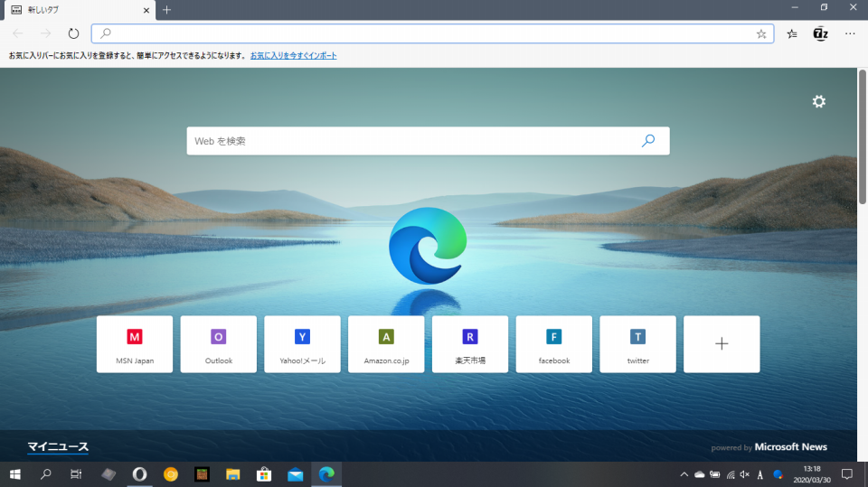Open Mail app from taskbar
868x487 pixels.
295,474
